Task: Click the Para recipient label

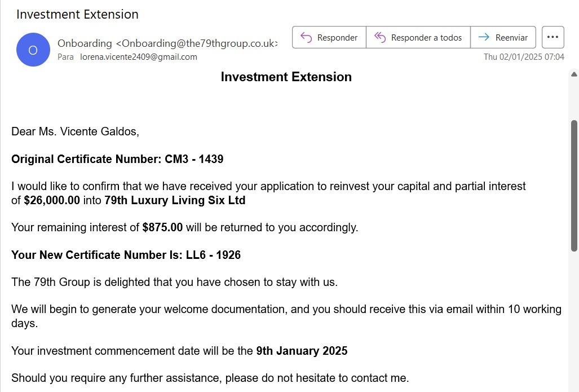Action: coord(65,57)
